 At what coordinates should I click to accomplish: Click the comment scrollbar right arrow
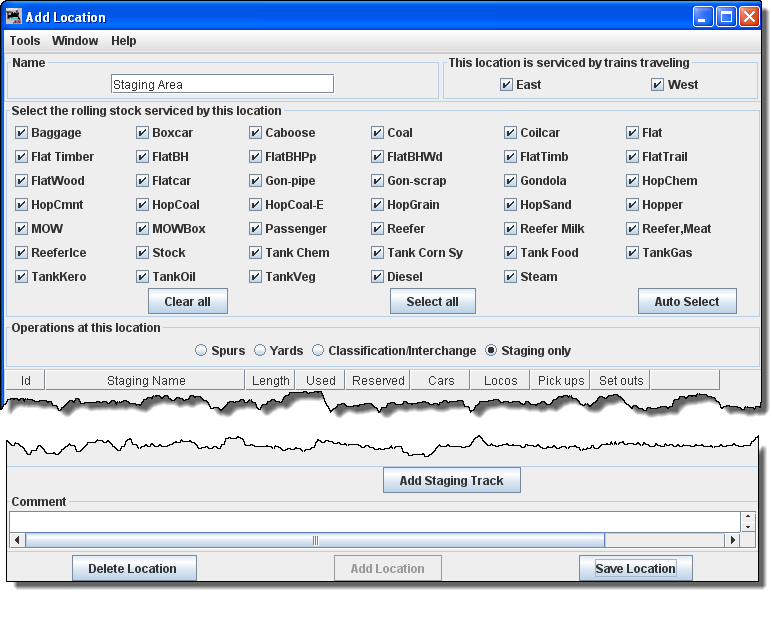click(732, 540)
